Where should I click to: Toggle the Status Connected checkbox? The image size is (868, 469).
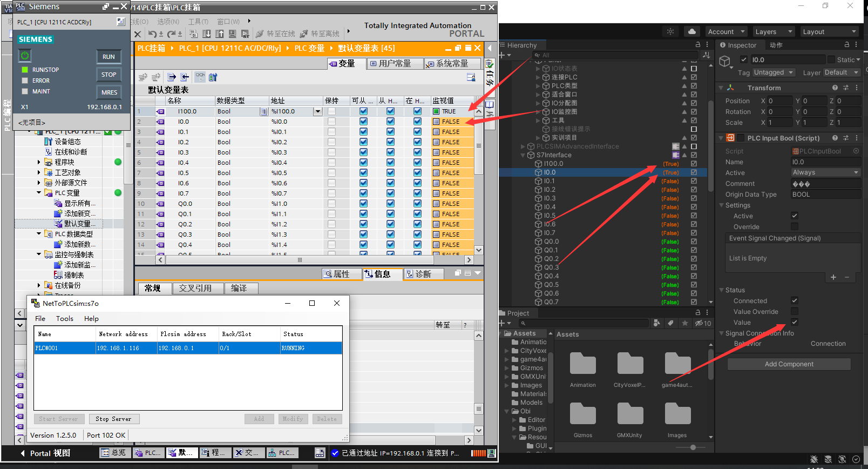click(x=795, y=301)
